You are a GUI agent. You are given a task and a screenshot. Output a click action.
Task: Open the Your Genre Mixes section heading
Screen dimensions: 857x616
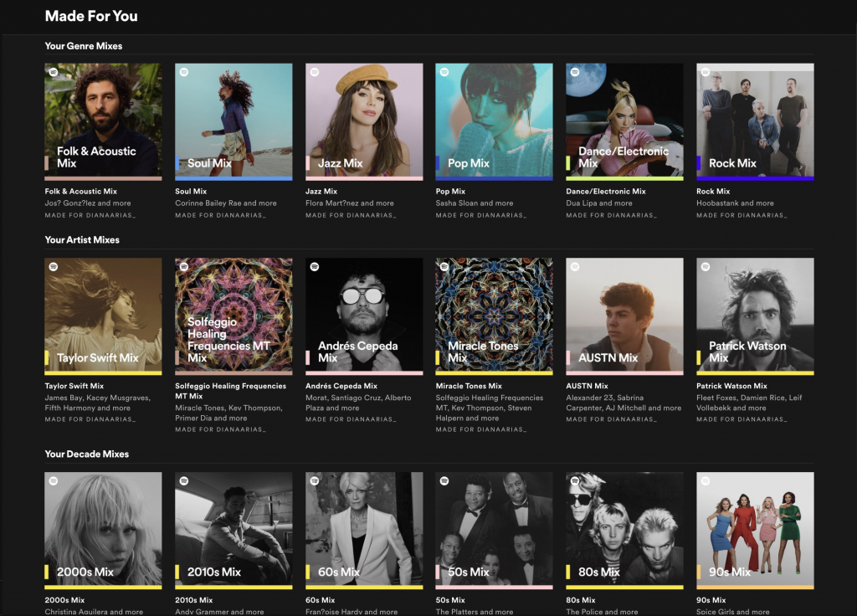(84, 46)
